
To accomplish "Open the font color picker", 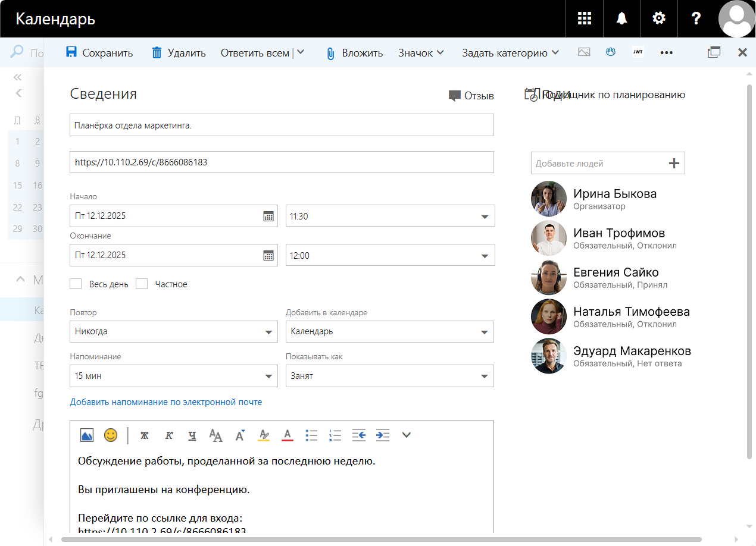I will pos(288,435).
